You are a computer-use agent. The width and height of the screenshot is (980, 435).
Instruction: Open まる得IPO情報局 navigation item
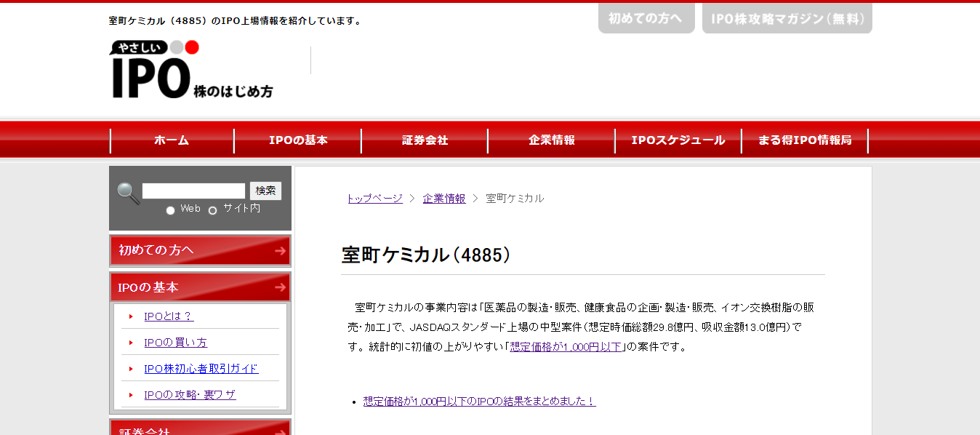805,140
